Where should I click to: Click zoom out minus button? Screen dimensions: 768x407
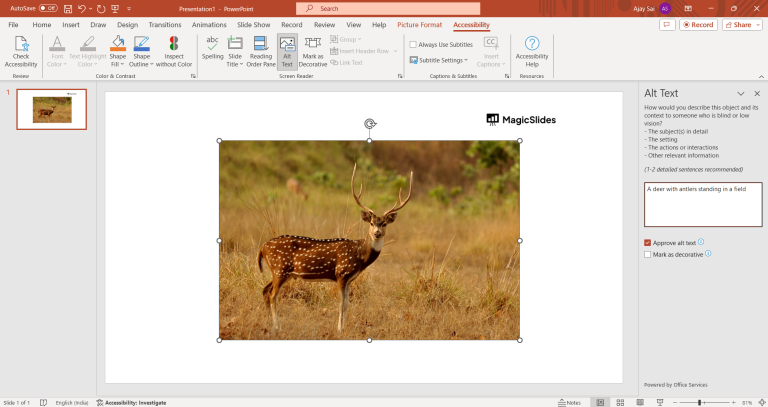click(674, 403)
